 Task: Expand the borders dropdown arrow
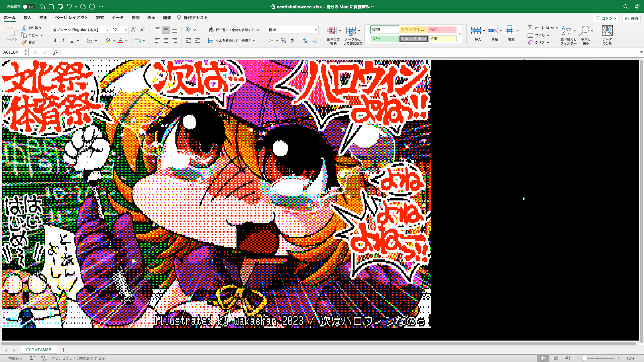click(x=96, y=41)
